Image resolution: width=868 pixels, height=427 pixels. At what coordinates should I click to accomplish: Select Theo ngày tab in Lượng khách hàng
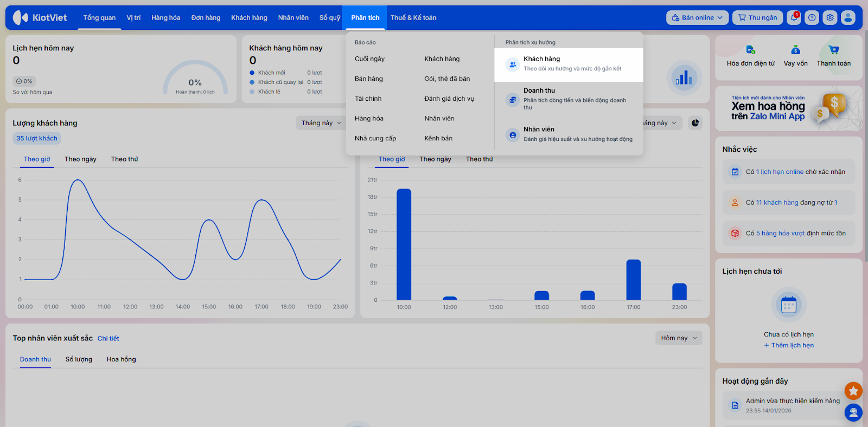[x=80, y=159]
